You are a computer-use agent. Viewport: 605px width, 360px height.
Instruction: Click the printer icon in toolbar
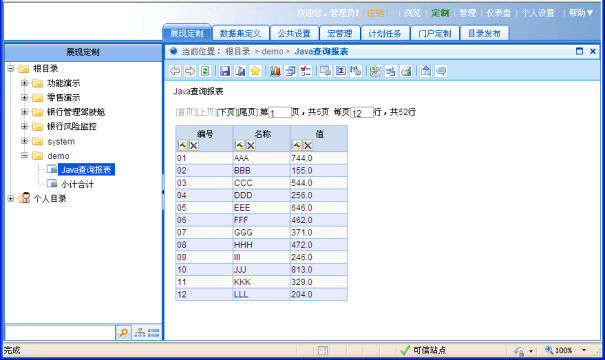(x=406, y=71)
